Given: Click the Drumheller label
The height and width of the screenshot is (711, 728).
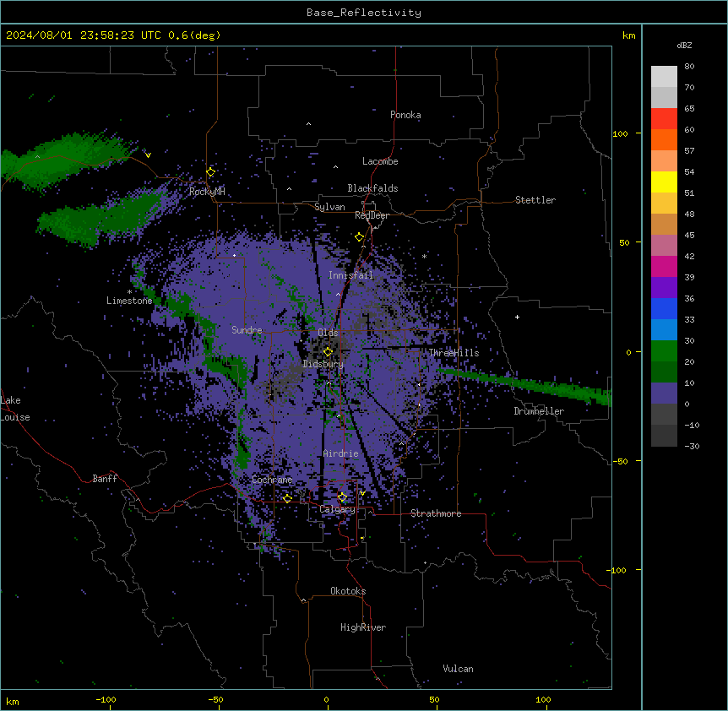Looking at the screenshot, I should (x=539, y=411).
